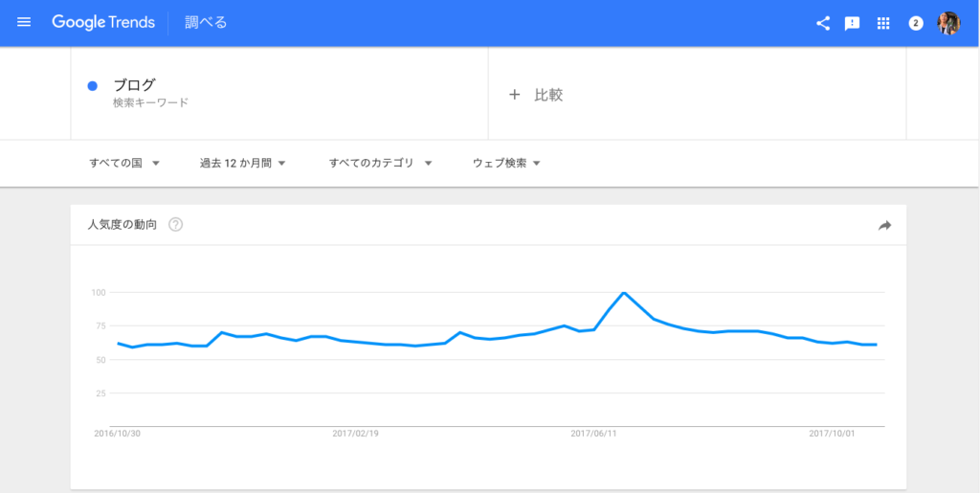Share the 人気度の動向 chart

(x=884, y=225)
